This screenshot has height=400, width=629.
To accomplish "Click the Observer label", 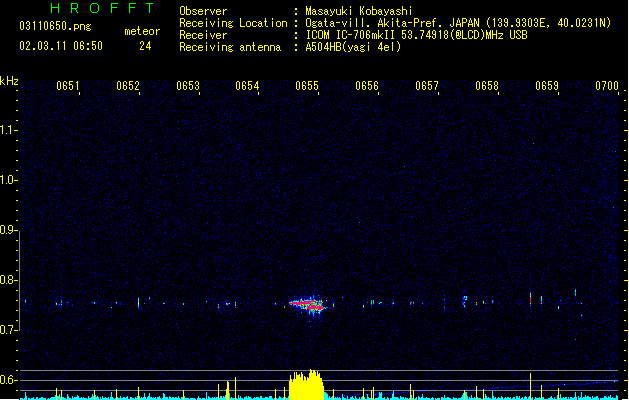I will (x=203, y=11).
